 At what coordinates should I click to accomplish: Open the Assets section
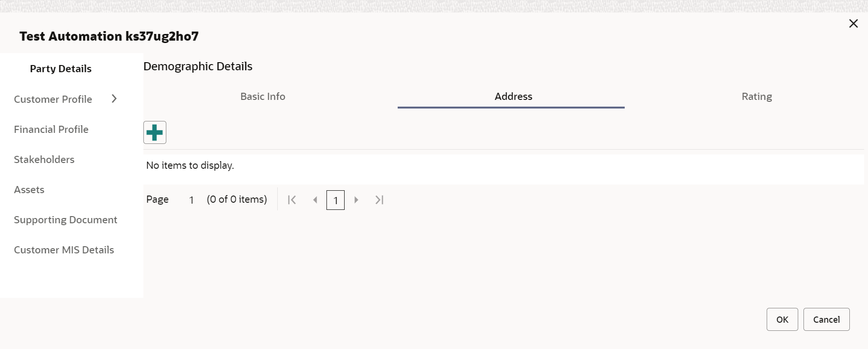tap(29, 190)
